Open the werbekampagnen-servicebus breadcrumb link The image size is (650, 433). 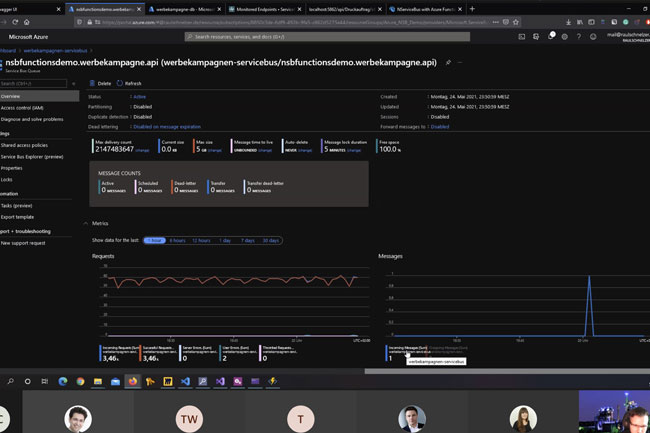(55, 51)
